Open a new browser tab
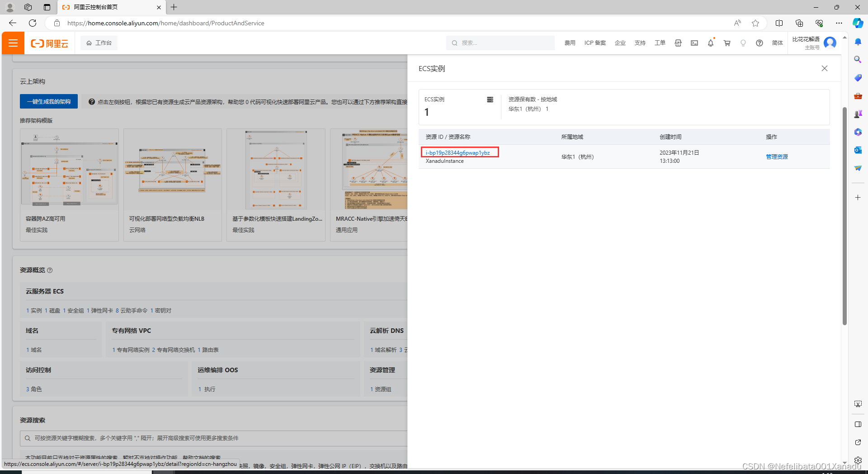This screenshot has width=868, height=474. 174,7
